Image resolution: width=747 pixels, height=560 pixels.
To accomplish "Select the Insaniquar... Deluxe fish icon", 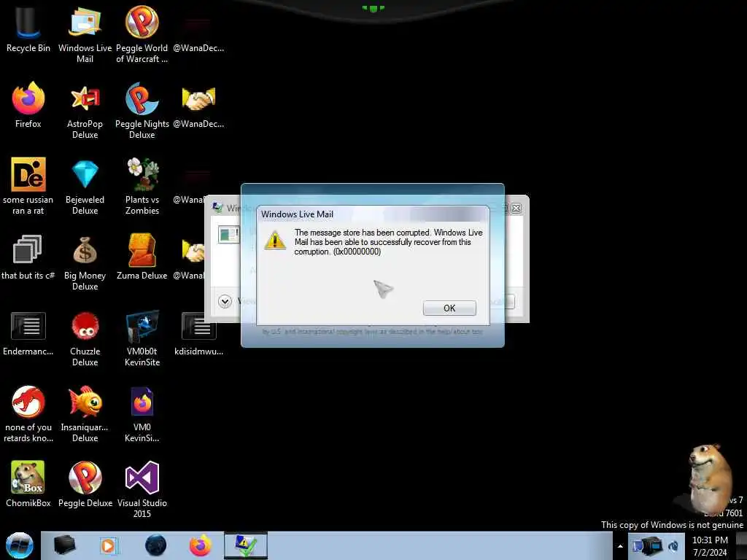I will point(85,414).
